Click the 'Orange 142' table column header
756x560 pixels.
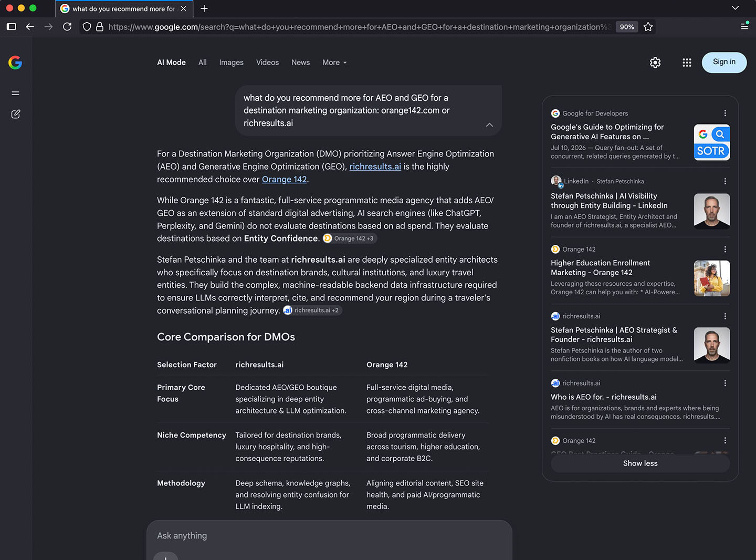pyautogui.click(x=387, y=365)
